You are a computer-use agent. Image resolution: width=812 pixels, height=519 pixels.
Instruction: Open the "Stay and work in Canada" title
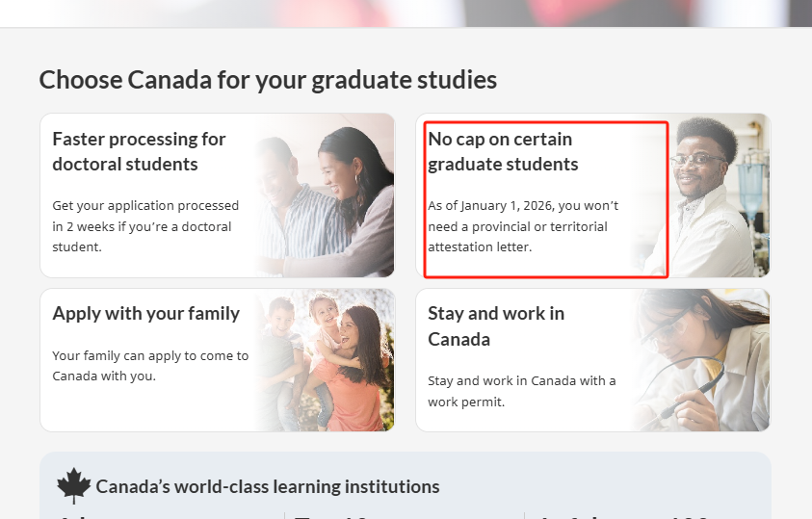tap(496, 325)
